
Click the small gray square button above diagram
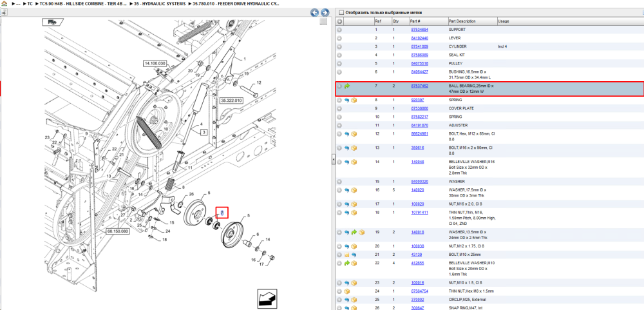click(324, 21)
